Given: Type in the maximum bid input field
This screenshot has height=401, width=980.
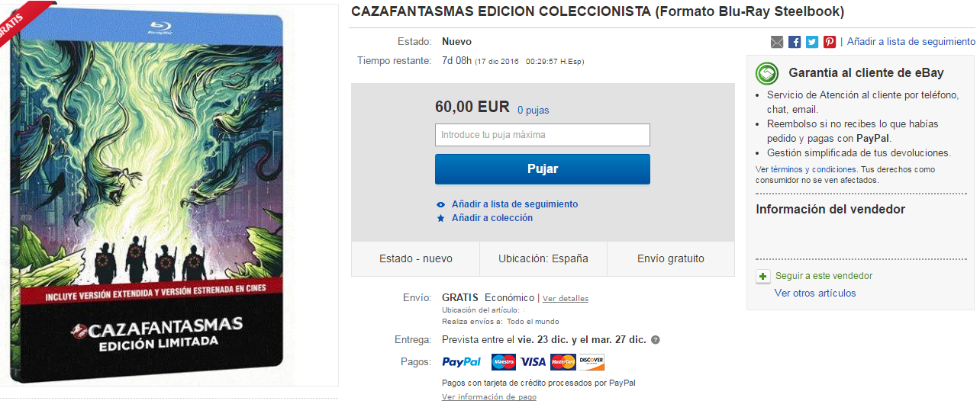Looking at the screenshot, I should 542,135.
